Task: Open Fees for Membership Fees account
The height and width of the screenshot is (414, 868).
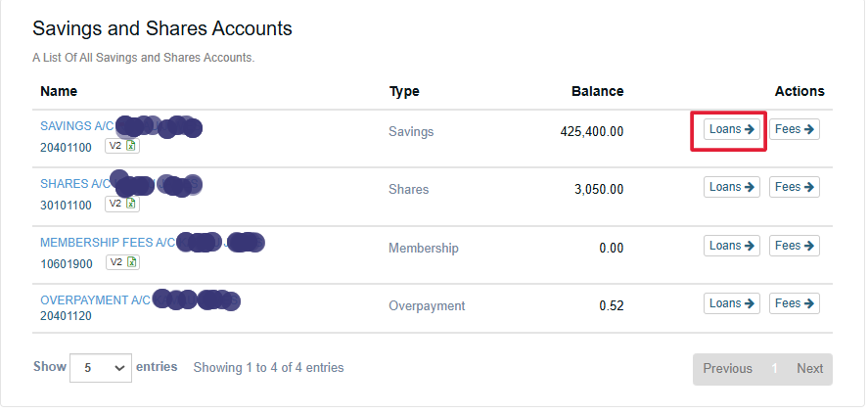Action: pos(795,246)
